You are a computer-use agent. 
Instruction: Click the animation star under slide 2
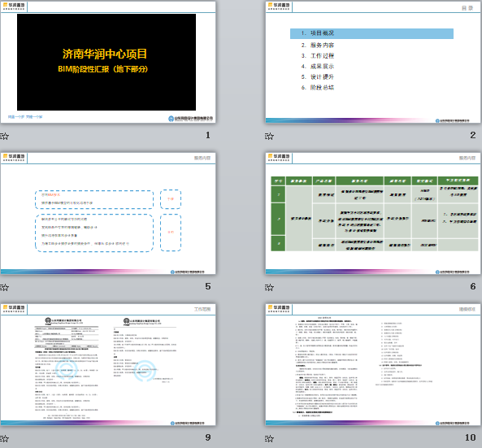(x=269, y=136)
